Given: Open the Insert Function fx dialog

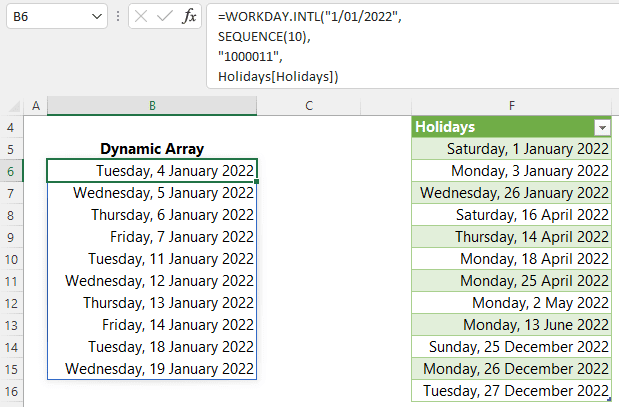Looking at the screenshot, I should [188, 17].
